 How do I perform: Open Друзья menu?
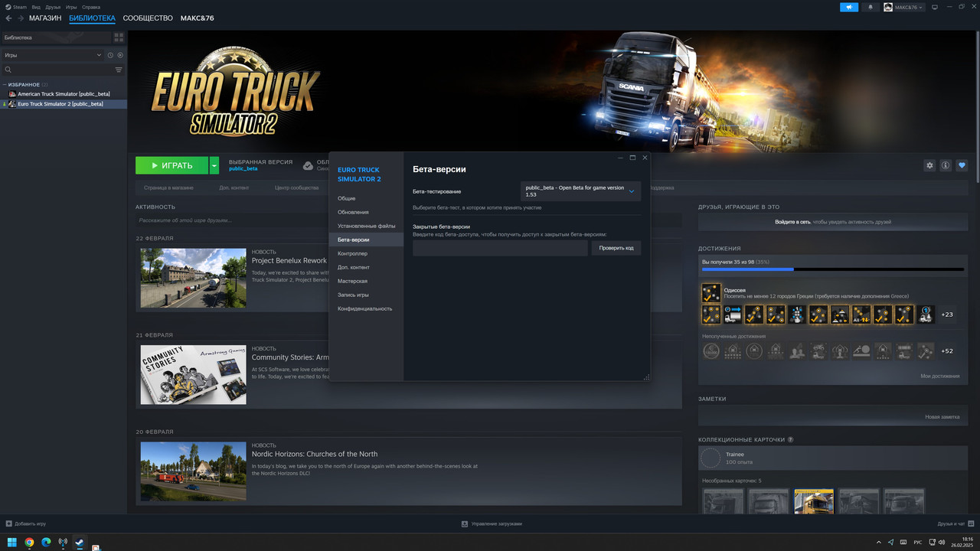point(53,7)
